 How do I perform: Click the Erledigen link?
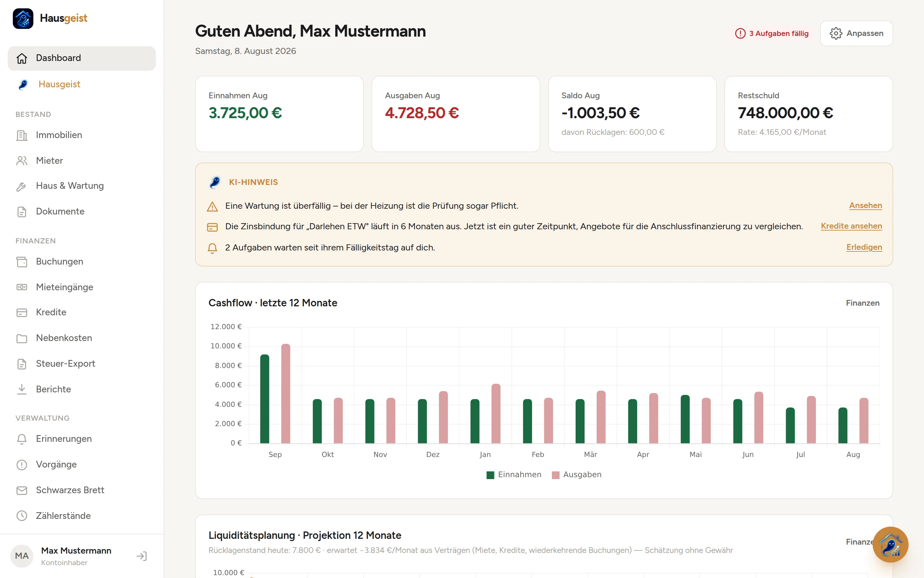click(x=864, y=247)
